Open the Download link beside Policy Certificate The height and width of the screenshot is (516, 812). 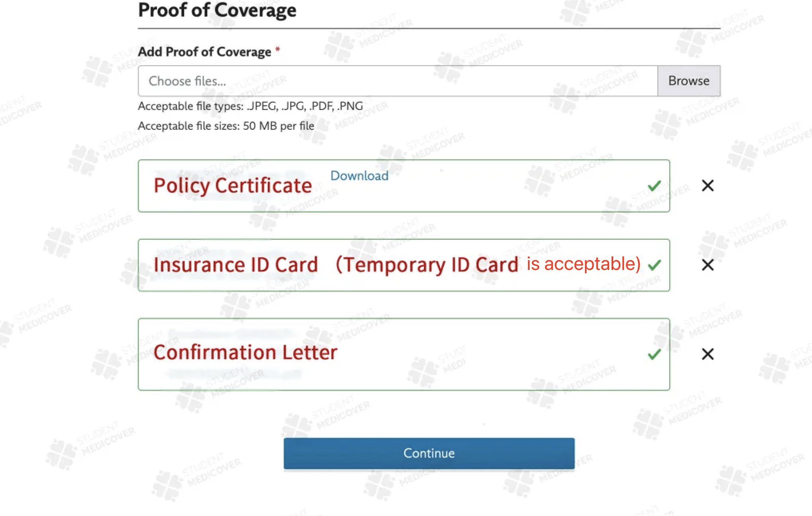point(359,176)
